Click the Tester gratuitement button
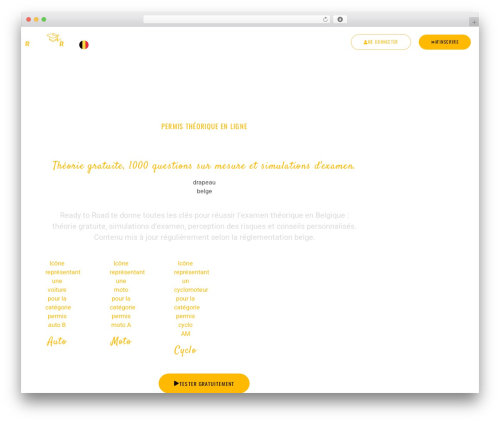 click(x=204, y=383)
